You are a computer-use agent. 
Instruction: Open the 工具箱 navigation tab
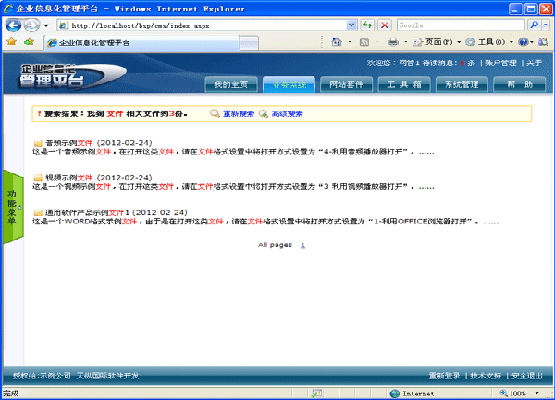tap(404, 85)
